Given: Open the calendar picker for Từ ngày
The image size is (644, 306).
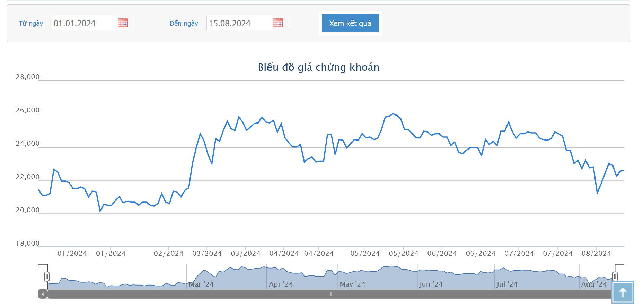Looking at the screenshot, I should pyautogui.click(x=123, y=23).
